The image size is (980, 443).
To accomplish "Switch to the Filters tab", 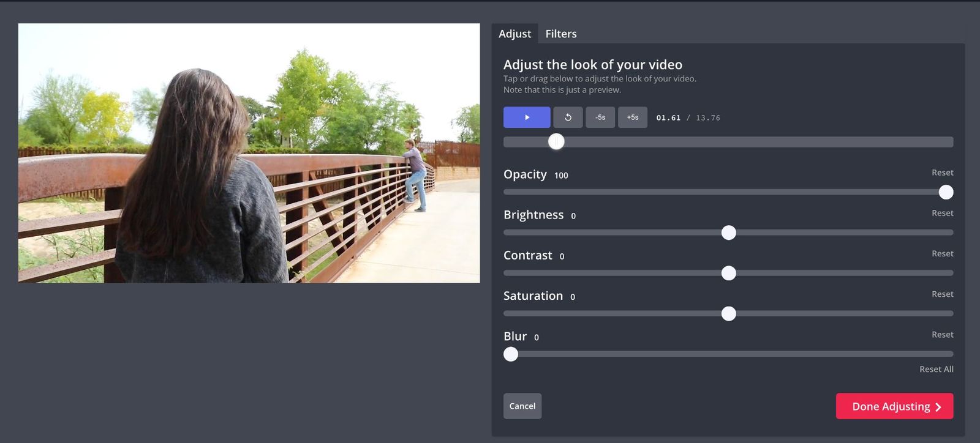I will tap(560, 34).
